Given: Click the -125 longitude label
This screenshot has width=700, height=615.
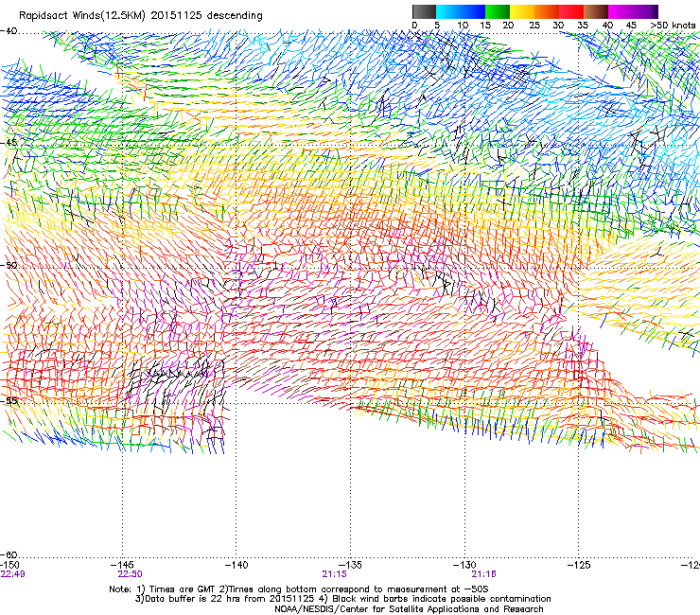Looking at the screenshot, I should point(579,565).
